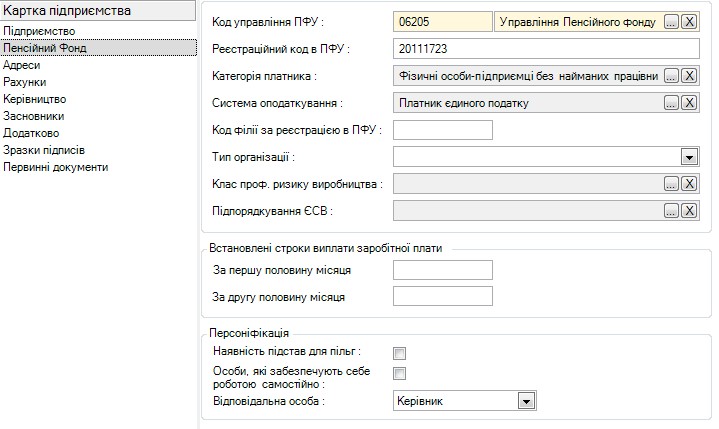
Task: Go to Засновники section
Action: [34, 116]
